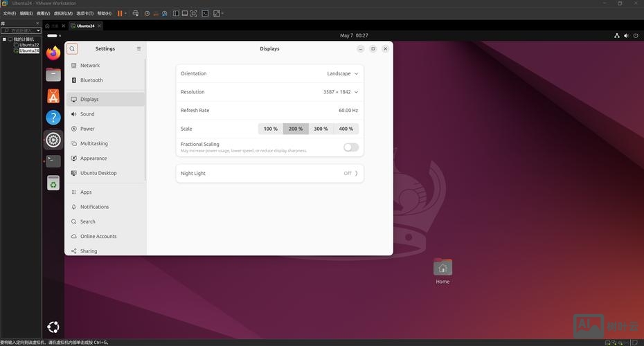This screenshot has height=346, width=644.
Task: Open Ubuntu Desktop settings
Action: pos(105,173)
